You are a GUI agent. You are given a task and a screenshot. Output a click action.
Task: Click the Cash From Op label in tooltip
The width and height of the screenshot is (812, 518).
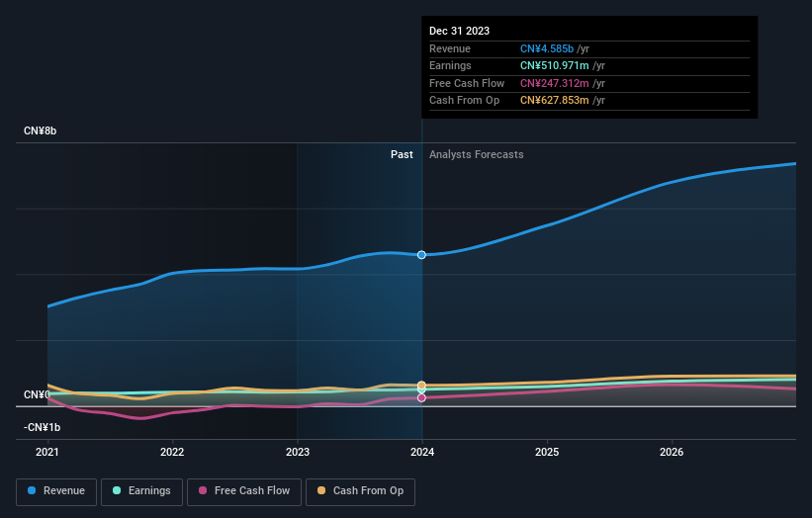coord(465,101)
